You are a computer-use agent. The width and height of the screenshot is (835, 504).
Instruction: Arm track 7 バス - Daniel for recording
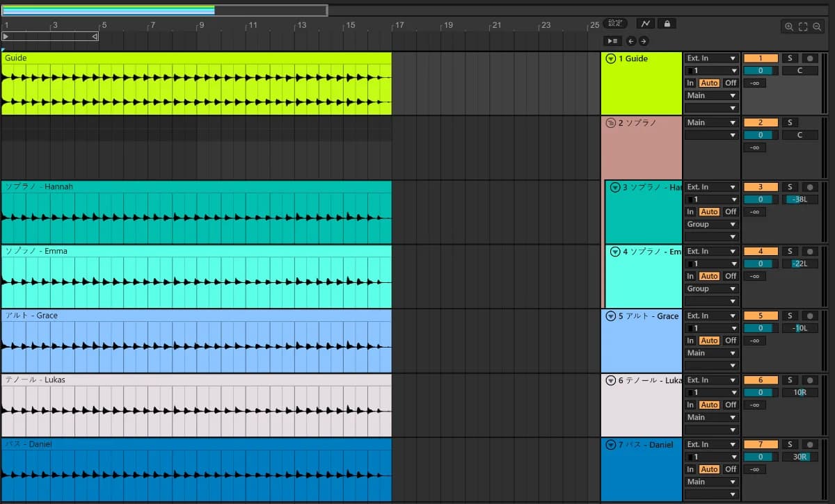pos(809,444)
